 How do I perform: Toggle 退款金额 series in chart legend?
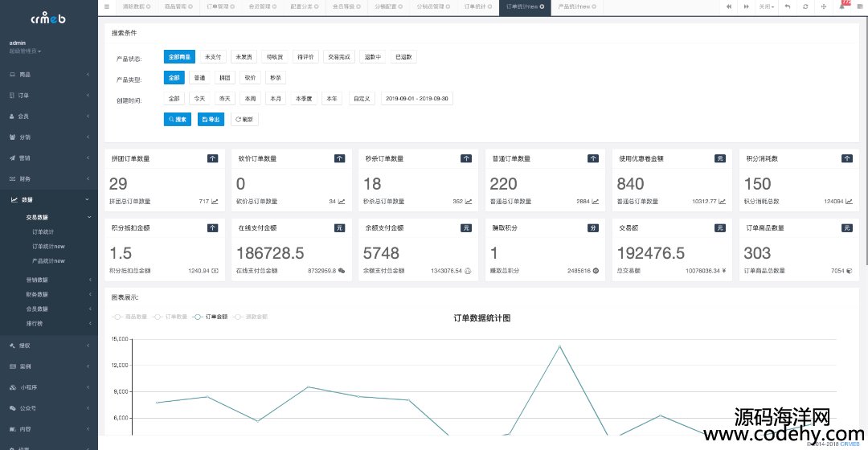(x=251, y=317)
